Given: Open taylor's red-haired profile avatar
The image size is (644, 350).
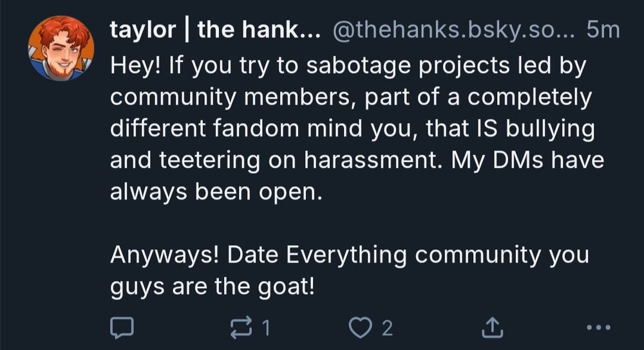Looking at the screenshot, I should click(x=61, y=48).
